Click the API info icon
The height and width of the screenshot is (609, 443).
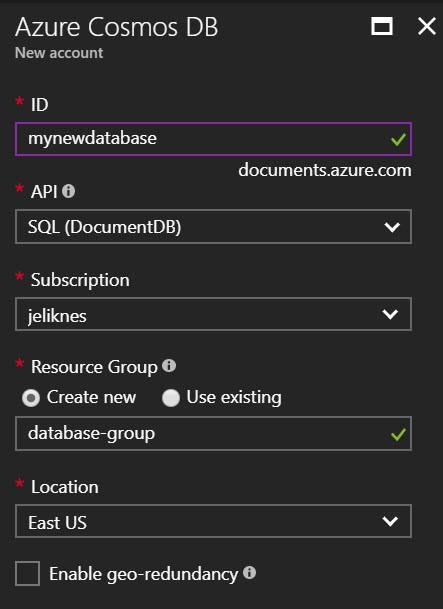(68, 191)
